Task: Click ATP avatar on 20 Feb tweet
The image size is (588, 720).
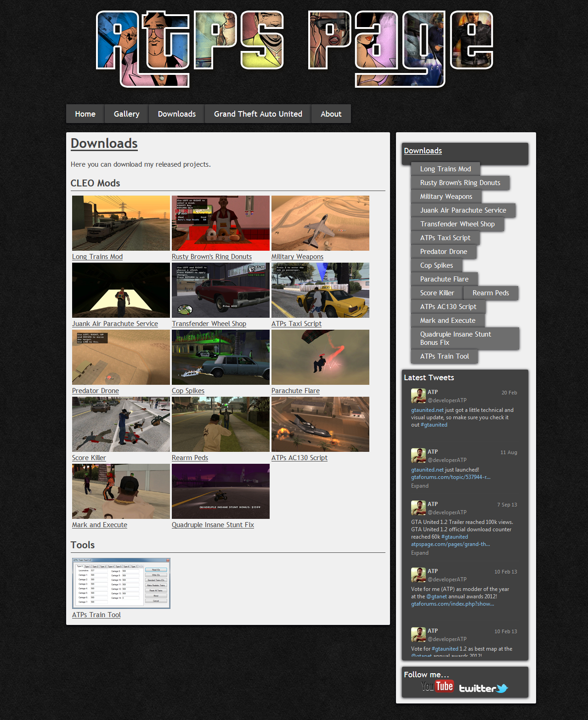Action: [418, 396]
